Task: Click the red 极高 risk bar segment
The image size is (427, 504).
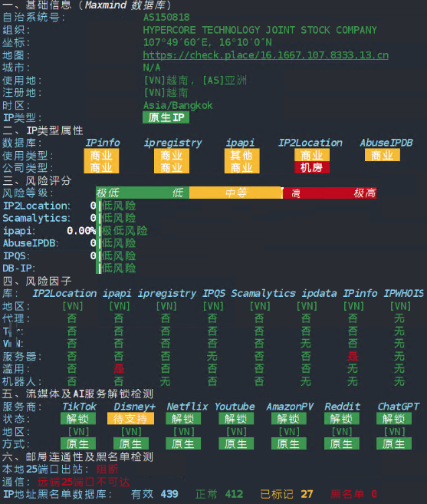Action: click(365, 193)
